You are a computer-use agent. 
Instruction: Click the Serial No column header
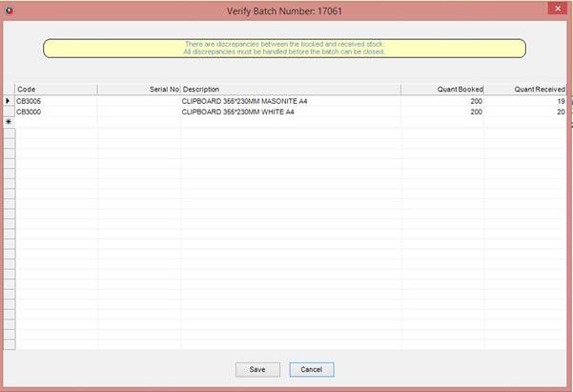tap(139, 89)
